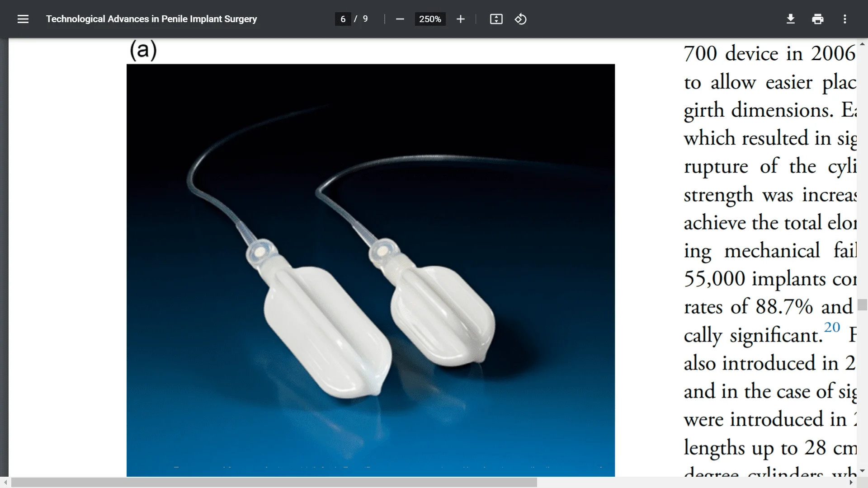Image resolution: width=868 pixels, height=488 pixels.
Task: Click the horizontal scrollbar thumb
Action: [x=274, y=483]
